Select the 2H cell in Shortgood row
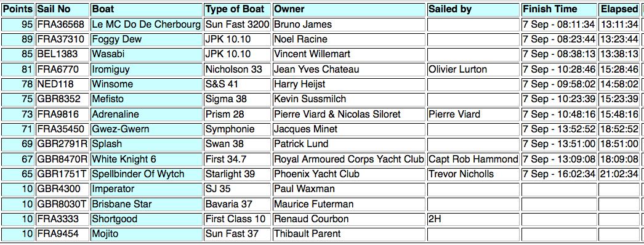The height and width of the screenshot is (245, 644). click(473, 219)
